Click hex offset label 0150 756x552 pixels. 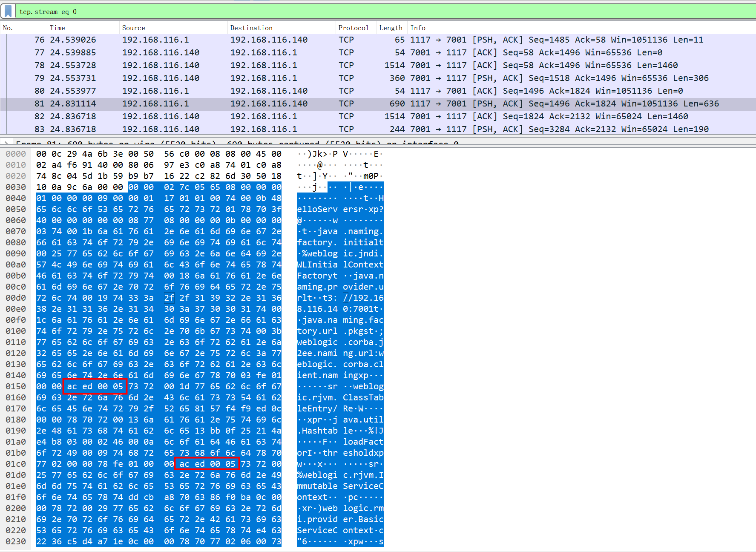pyautogui.click(x=16, y=386)
